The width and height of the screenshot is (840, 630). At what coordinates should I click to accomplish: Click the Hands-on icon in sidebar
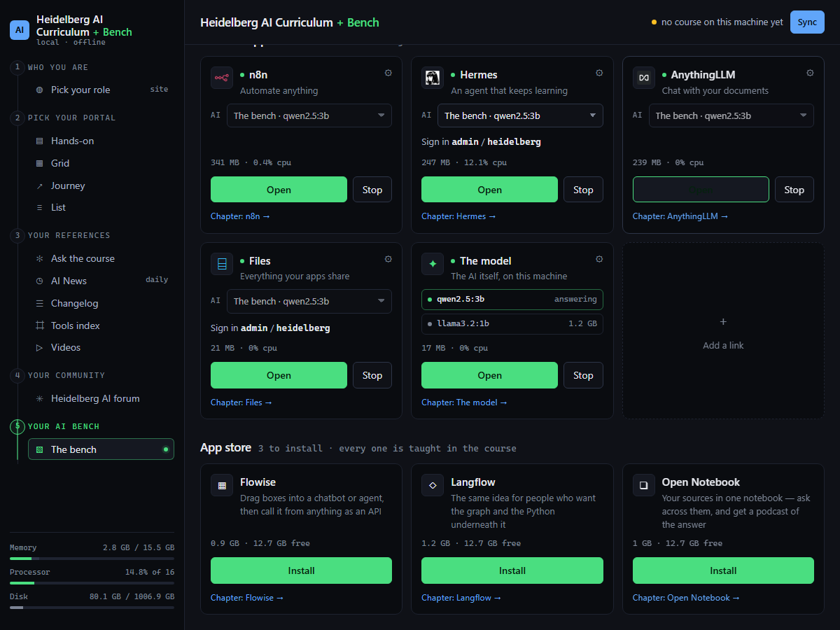pos(39,141)
